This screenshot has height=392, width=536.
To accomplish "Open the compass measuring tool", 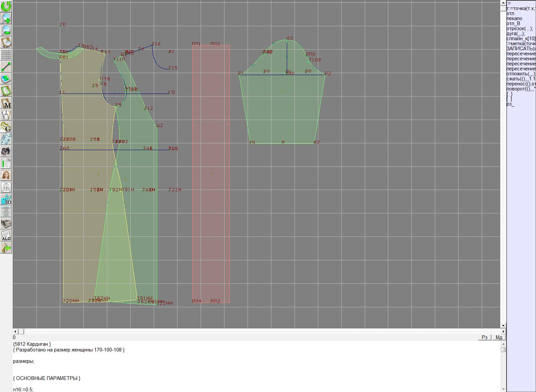I will coord(6,115).
